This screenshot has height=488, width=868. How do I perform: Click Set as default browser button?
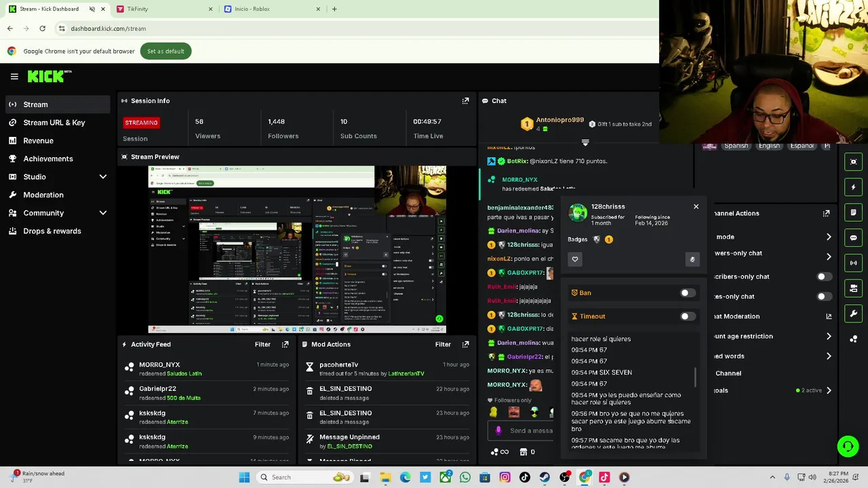point(165,51)
